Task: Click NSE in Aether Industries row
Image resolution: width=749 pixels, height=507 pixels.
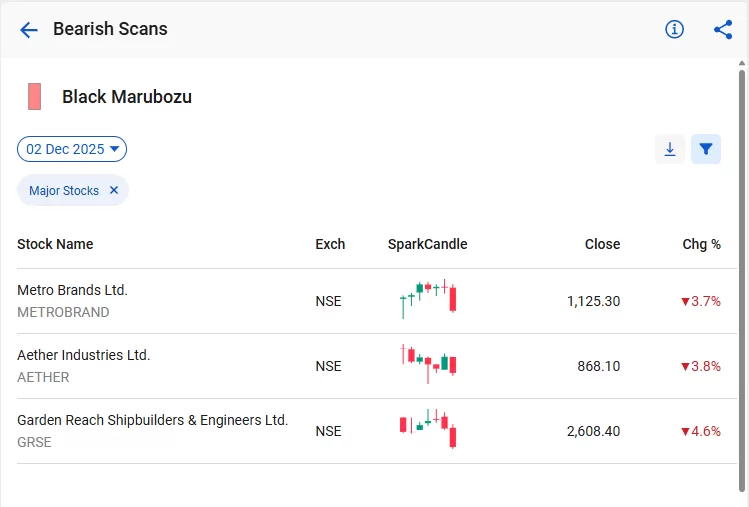Action: click(x=328, y=367)
